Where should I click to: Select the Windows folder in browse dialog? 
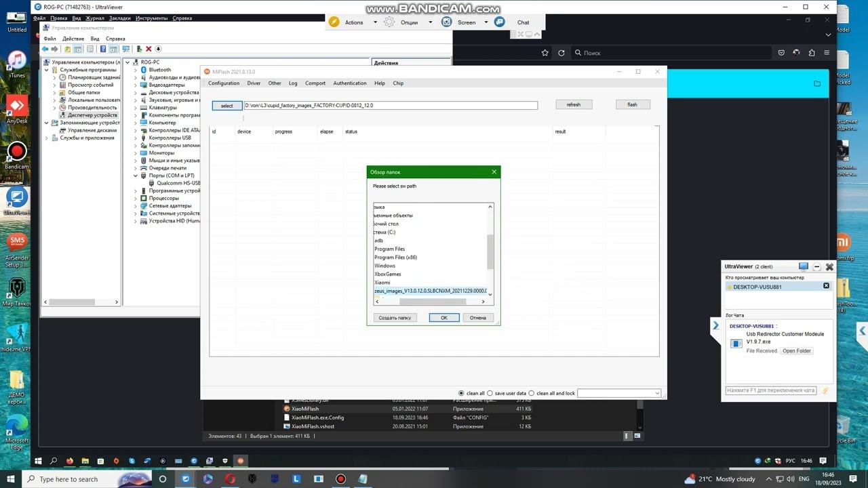click(x=384, y=266)
